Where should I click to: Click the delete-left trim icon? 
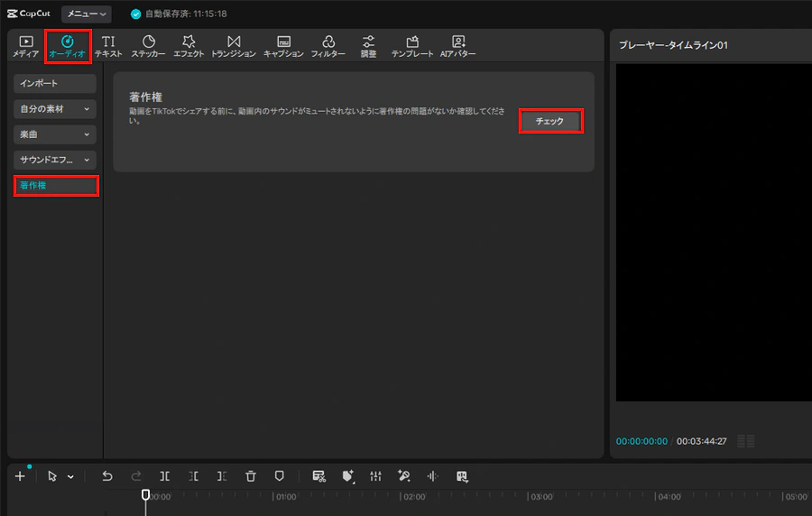193,476
